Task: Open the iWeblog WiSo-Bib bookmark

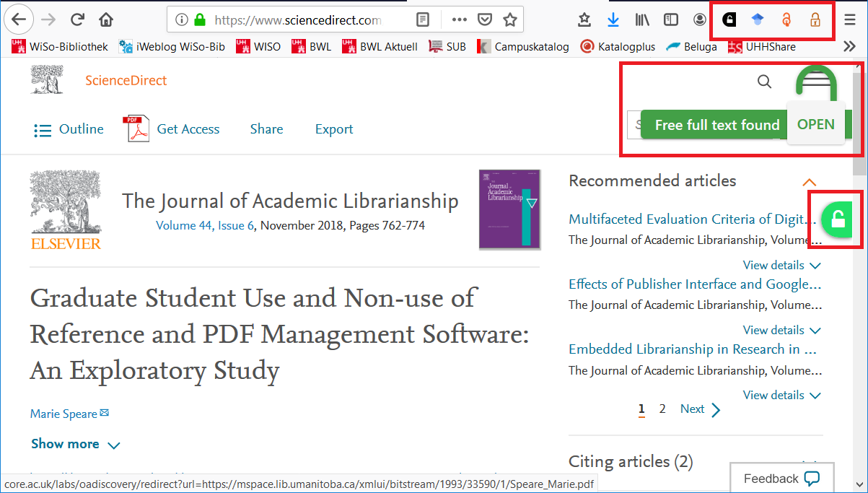Action: pyautogui.click(x=172, y=47)
